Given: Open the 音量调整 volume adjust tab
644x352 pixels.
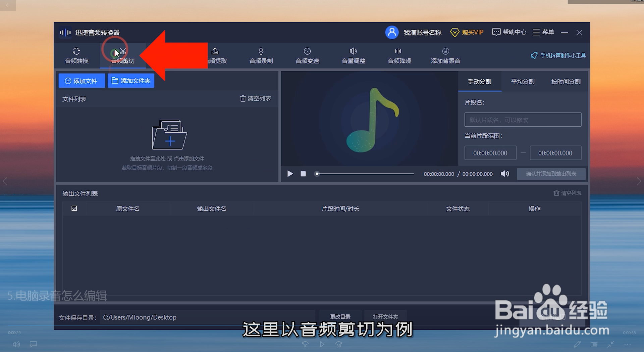Looking at the screenshot, I should pyautogui.click(x=353, y=55).
